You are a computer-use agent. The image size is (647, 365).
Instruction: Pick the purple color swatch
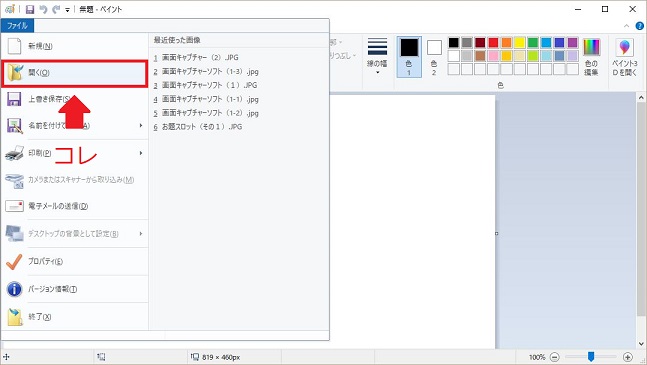(572, 42)
